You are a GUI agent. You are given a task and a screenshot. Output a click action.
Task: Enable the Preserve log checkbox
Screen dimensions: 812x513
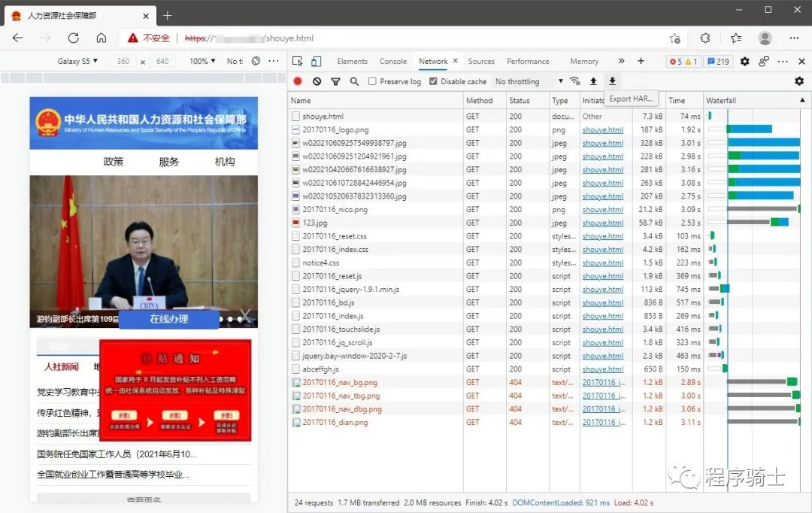371,81
